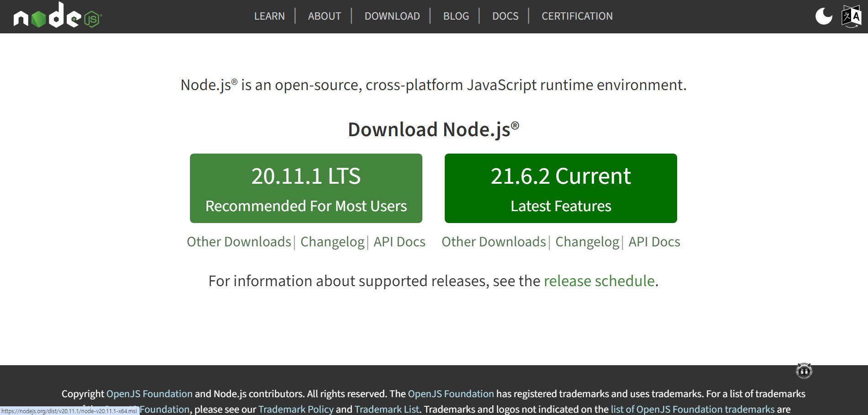The image size is (868, 415).
Task: Open Other Downloads under 20.11.1 LTS
Action: tap(239, 242)
